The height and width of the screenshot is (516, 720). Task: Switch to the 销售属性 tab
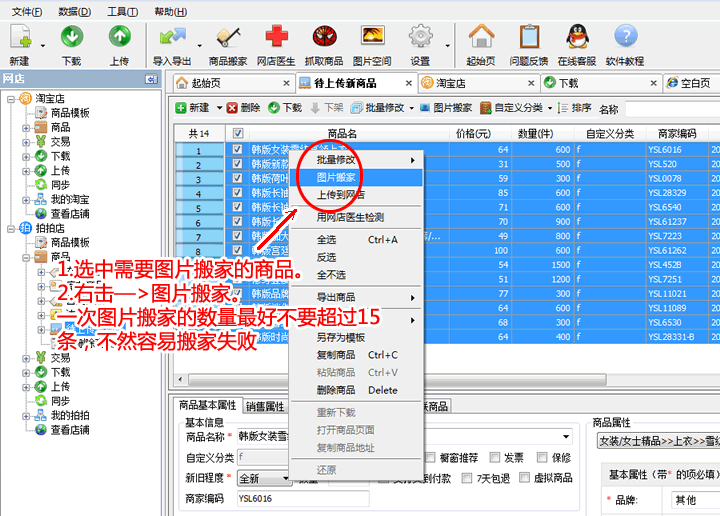point(265,406)
